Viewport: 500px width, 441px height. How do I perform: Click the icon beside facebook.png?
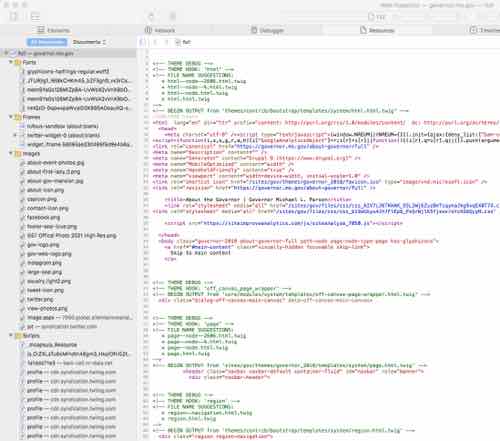(x=22, y=218)
